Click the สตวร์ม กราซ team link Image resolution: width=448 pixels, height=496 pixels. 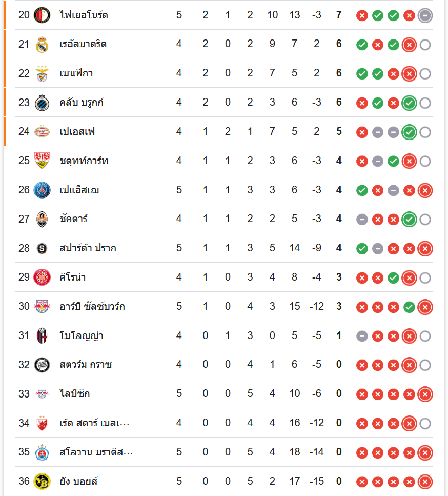[x=86, y=365]
